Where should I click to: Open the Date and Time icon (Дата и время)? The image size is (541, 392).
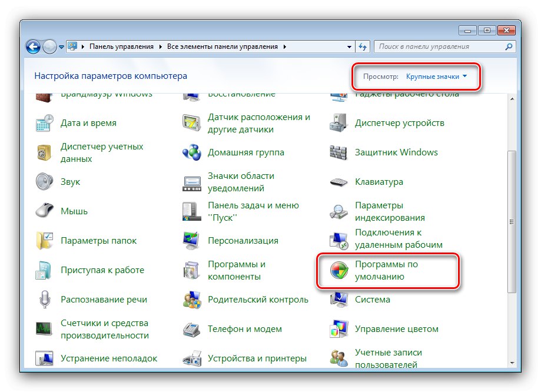pyautogui.click(x=45, y=123)
